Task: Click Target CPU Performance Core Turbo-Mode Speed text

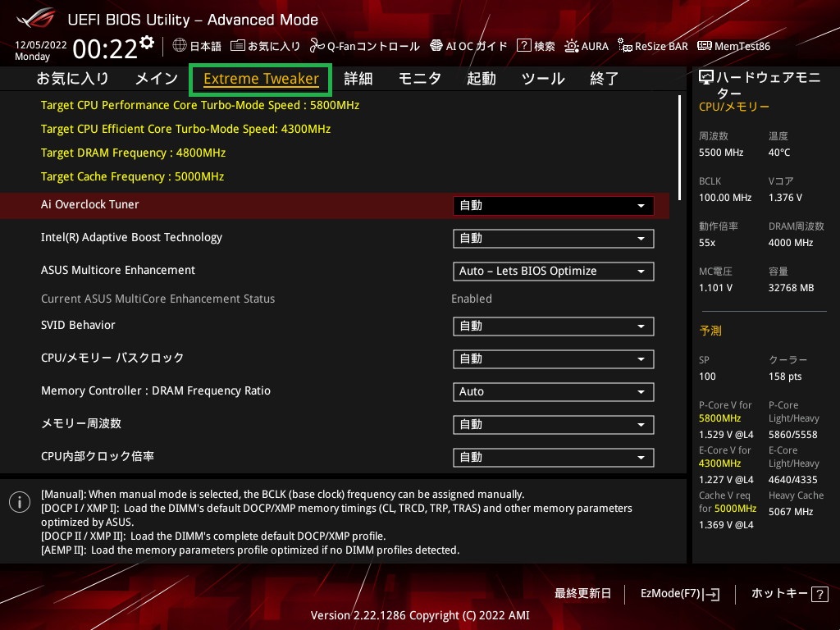Action: click(x=200, y=105)
